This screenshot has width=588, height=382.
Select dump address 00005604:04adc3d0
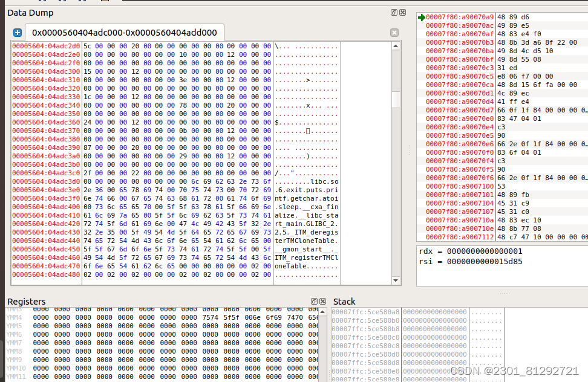[46, 182]
